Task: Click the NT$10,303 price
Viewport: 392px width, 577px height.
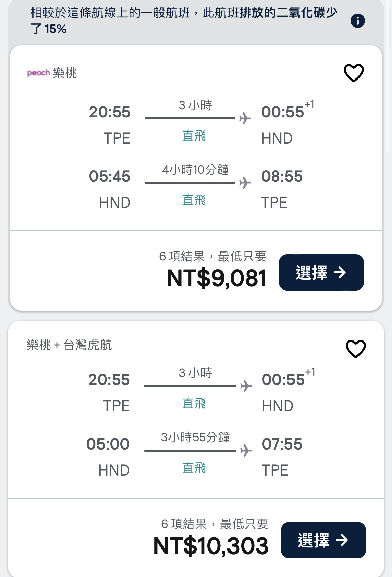Action: pos(211,546)
